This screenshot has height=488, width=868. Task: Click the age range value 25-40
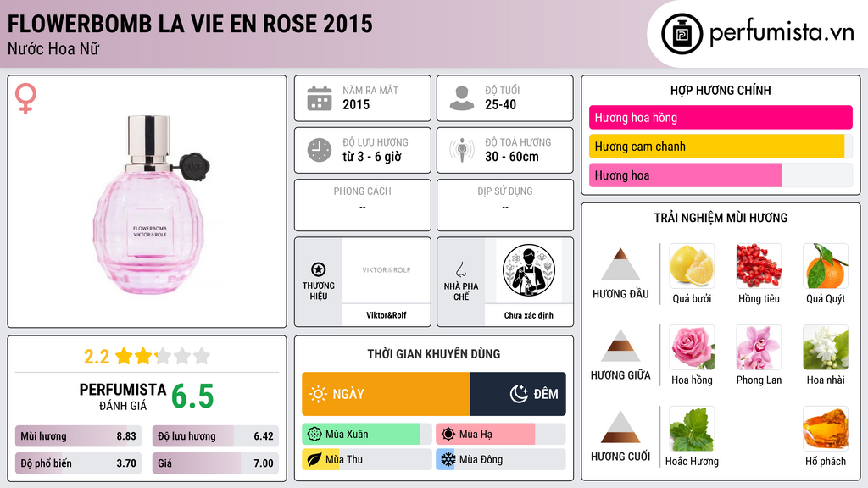500,104
